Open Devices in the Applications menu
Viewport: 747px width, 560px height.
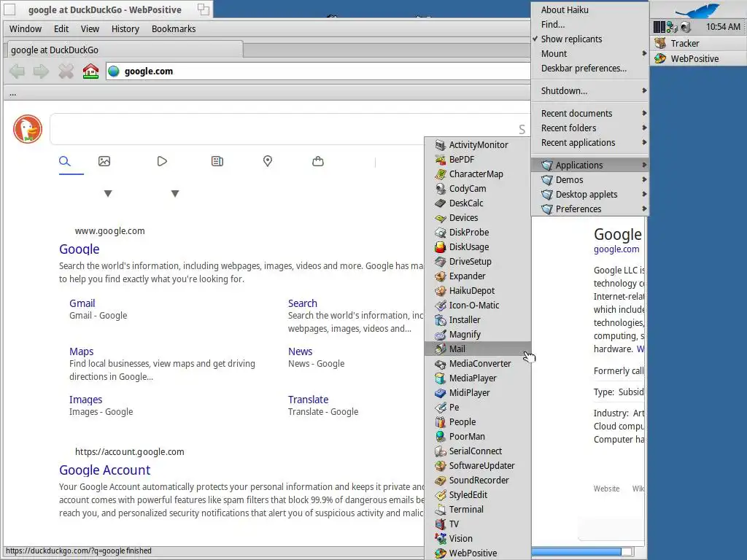tap(477, 217)
